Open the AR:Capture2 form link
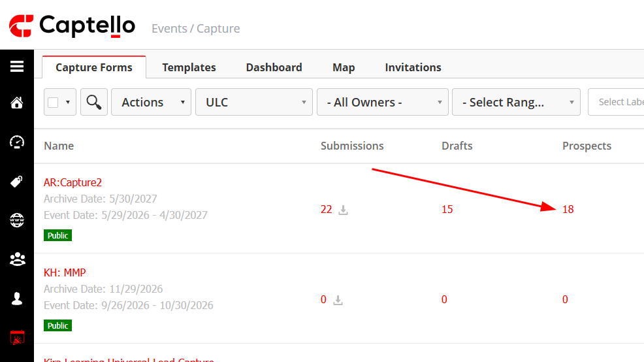The width and height of the screenshot is (644, 362). [x=72, y=182]
